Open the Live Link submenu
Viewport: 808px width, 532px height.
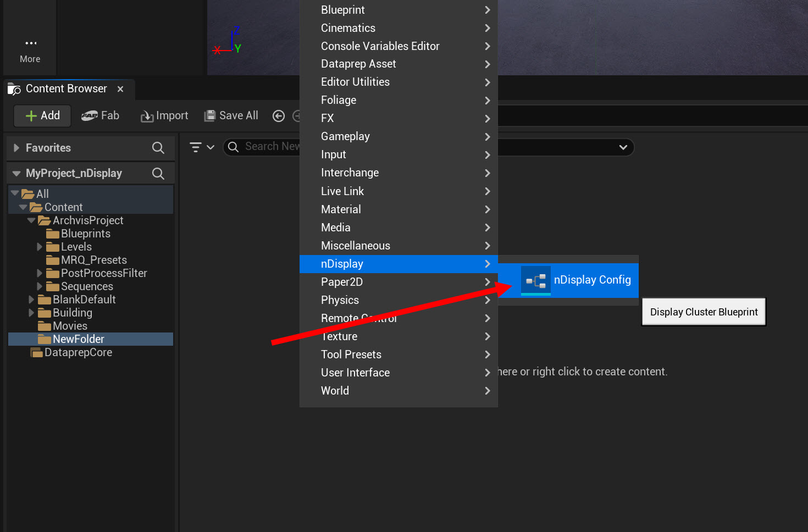click(x=399, y=191)
